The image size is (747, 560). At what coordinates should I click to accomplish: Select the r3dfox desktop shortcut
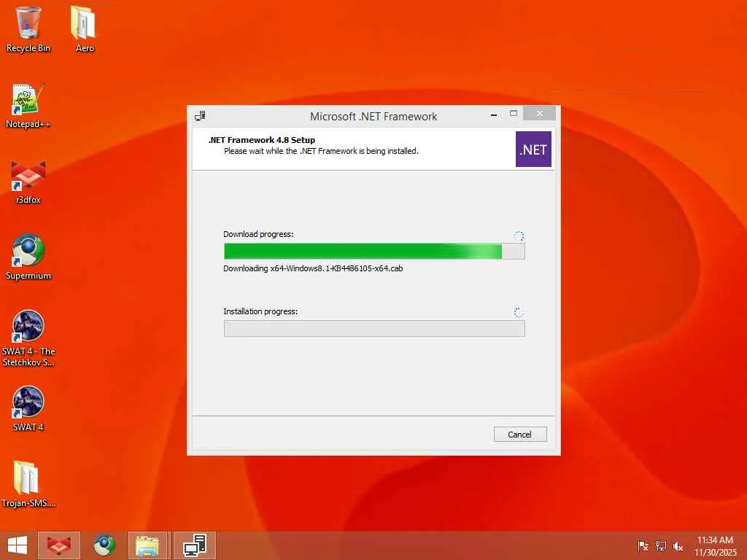(28, 182)
